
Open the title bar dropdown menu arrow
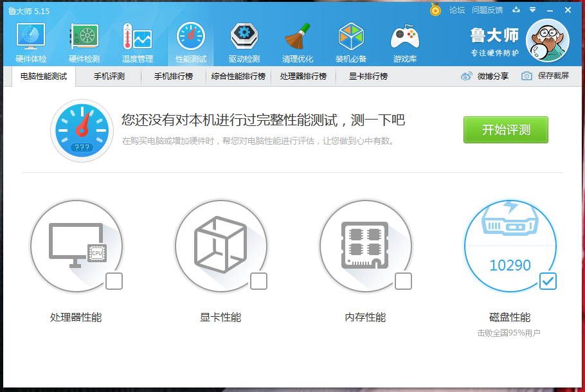coord(533,10)
